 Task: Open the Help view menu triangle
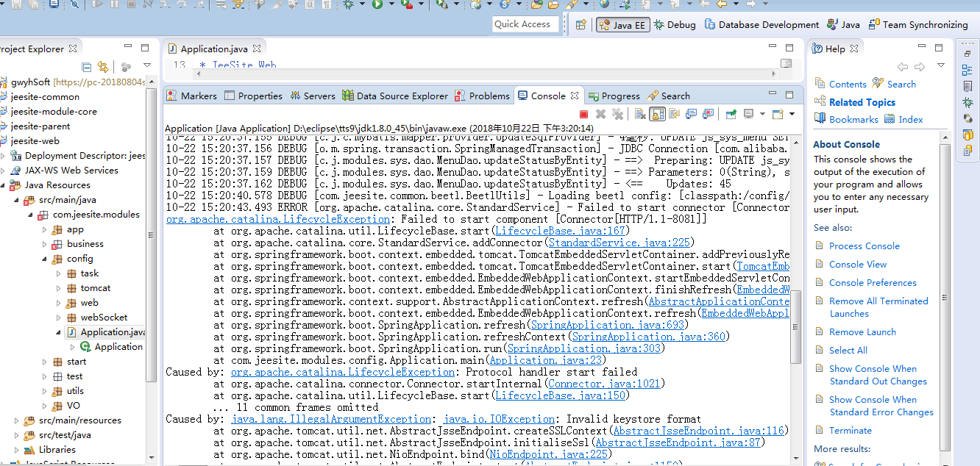[940, 66]
